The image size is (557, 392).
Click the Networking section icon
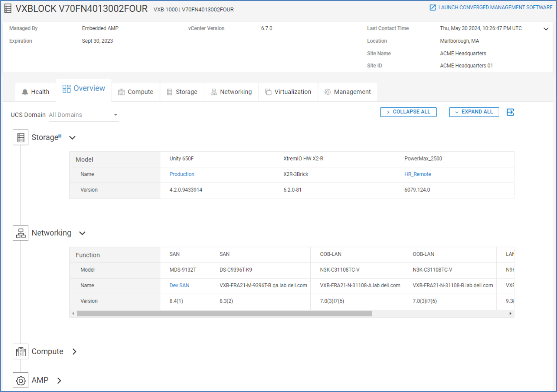(x=21, y=233)
